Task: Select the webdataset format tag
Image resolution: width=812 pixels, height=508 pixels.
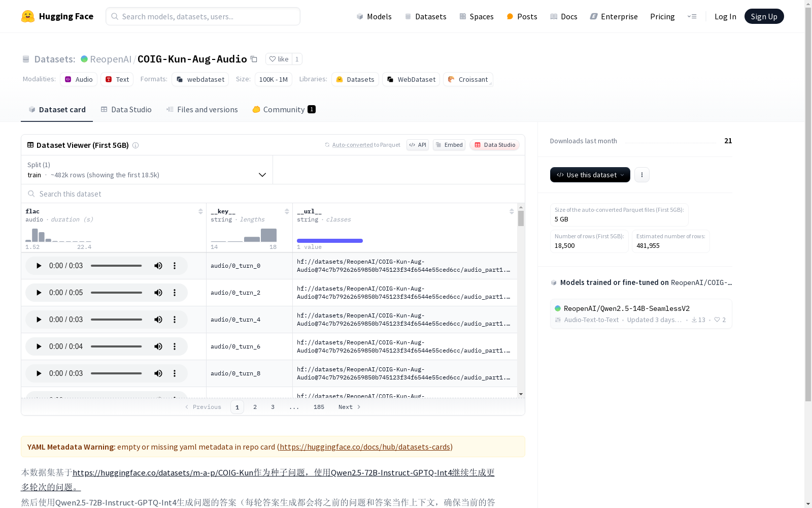Action: pyautogui.click(x=200, y=79)
